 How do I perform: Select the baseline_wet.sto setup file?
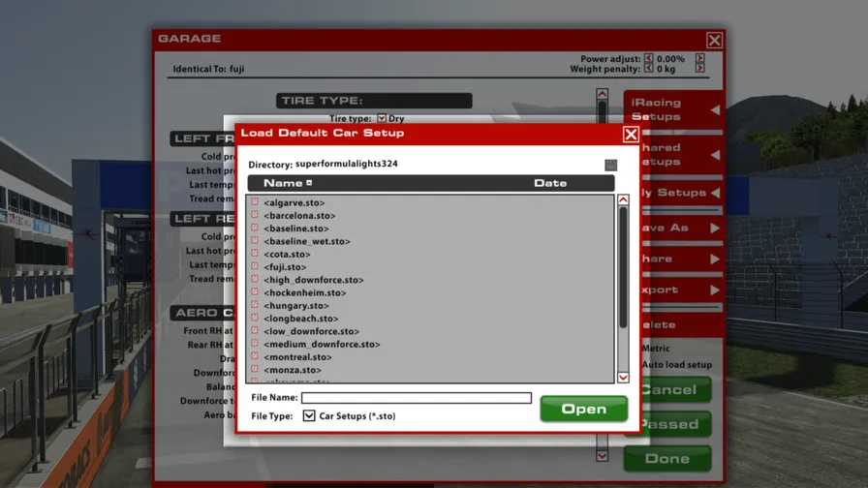click(x=307, y=241)
